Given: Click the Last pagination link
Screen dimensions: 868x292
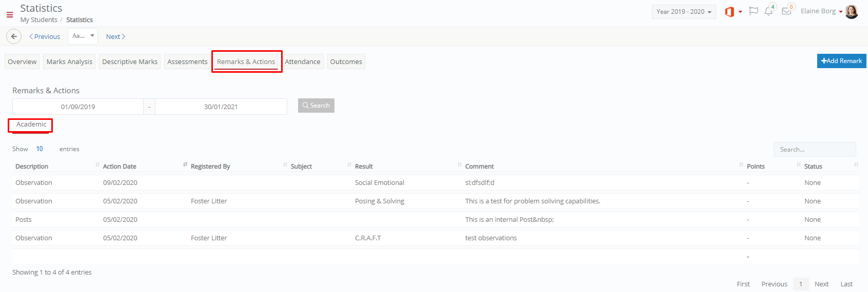Looking at the screenshot, I should 846,284.
